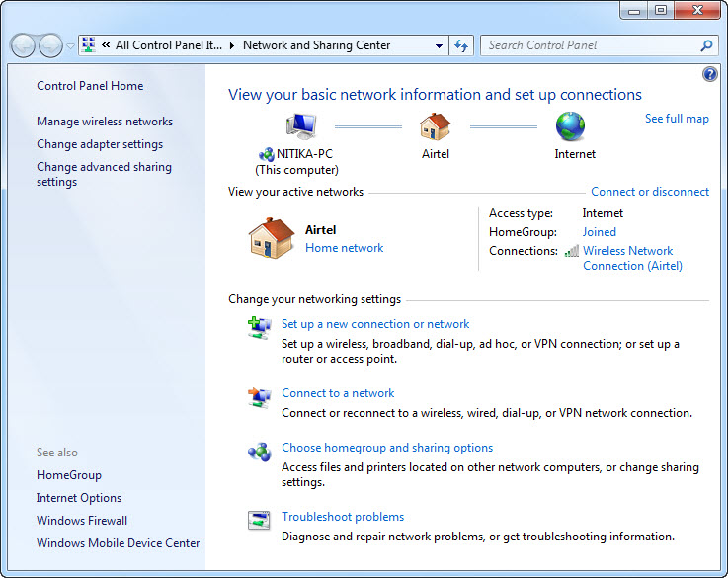This screenshot has width=728, height=578.
Task: Click the Troubleshoot problems icon
Action: tap(259, 521)
